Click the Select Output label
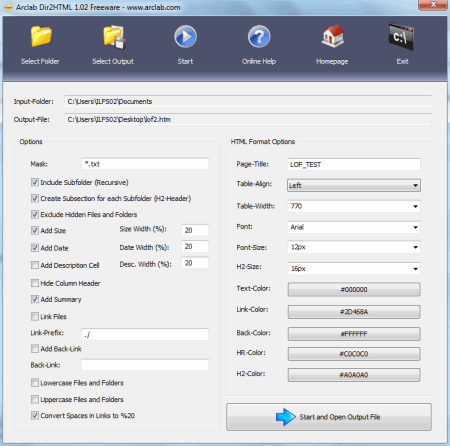Viewport: 450px width, 446px height. [113, 61]
